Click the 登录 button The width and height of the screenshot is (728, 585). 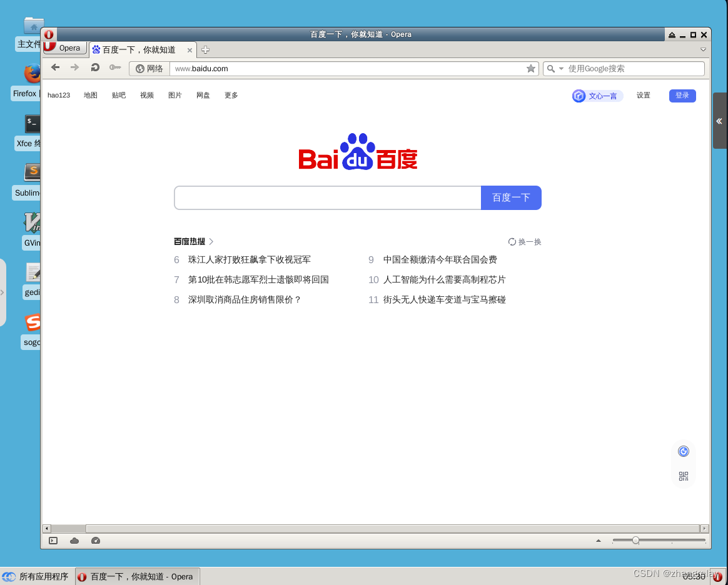(x=682, y=96)
